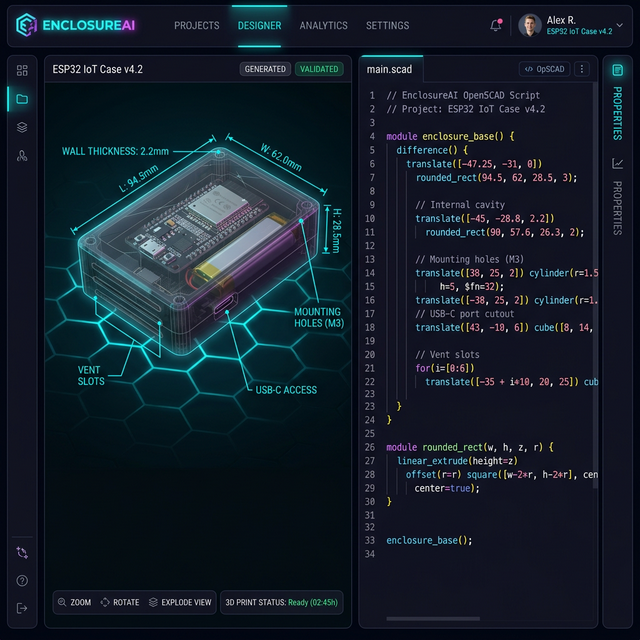Click the center=true); code line
Image resolution: width=640 pixels, height=640 pixels.
tap(447, 488)
